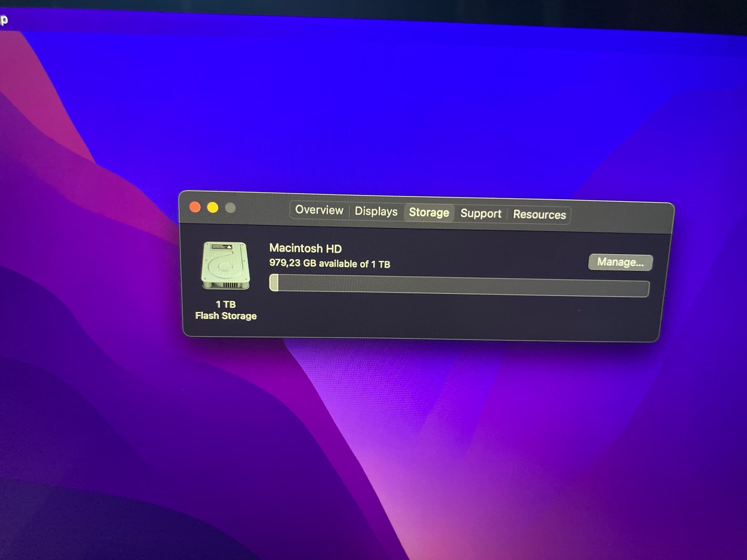Click the Macintosh HD drive icon
Viewport: 747px width, 560px height.
click(225, 266)
